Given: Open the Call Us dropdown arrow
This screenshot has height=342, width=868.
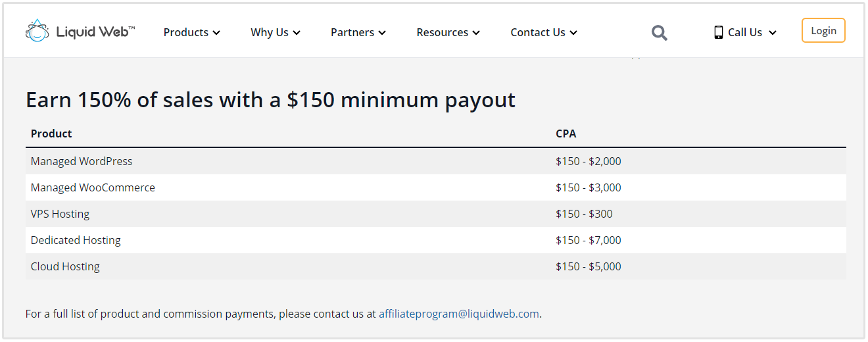Looking at the screenshot, I should coord(773,33).
